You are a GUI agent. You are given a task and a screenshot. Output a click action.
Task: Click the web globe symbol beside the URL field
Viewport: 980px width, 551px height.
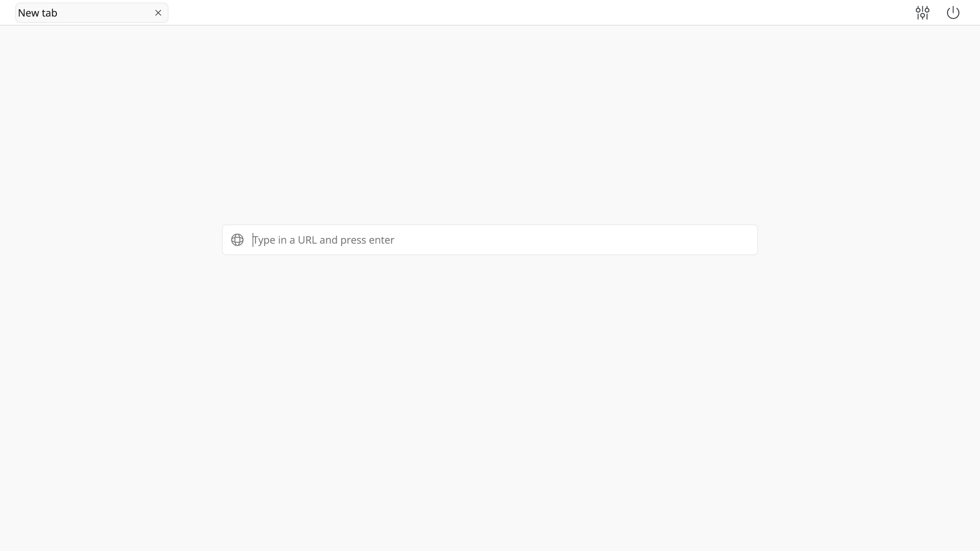coord(237,240)
